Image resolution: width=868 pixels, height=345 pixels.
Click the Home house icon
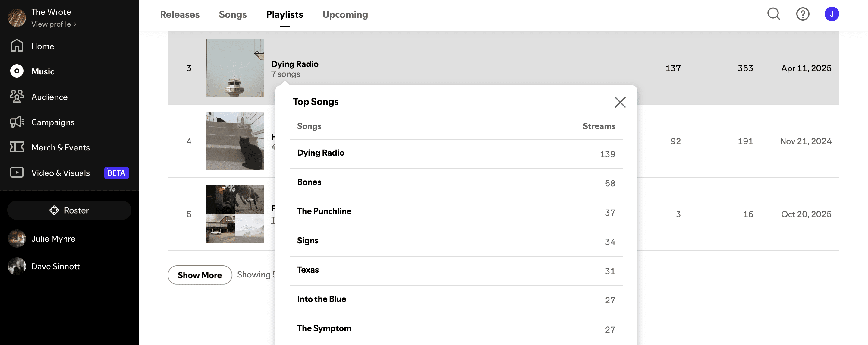pos(17,46)
